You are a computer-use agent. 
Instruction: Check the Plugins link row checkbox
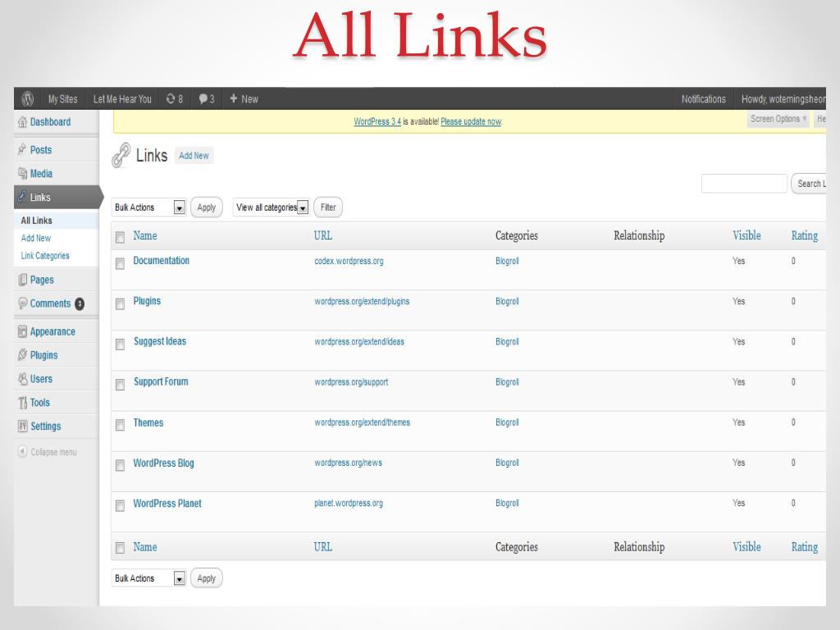pos(120,304)
